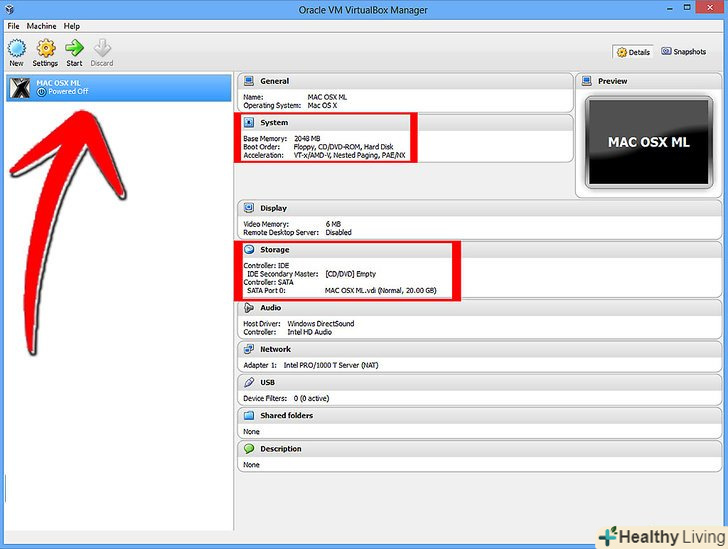This screenshot has width=728, height=549.
Task: Click the System section chip icon
Action: point(249,122)
